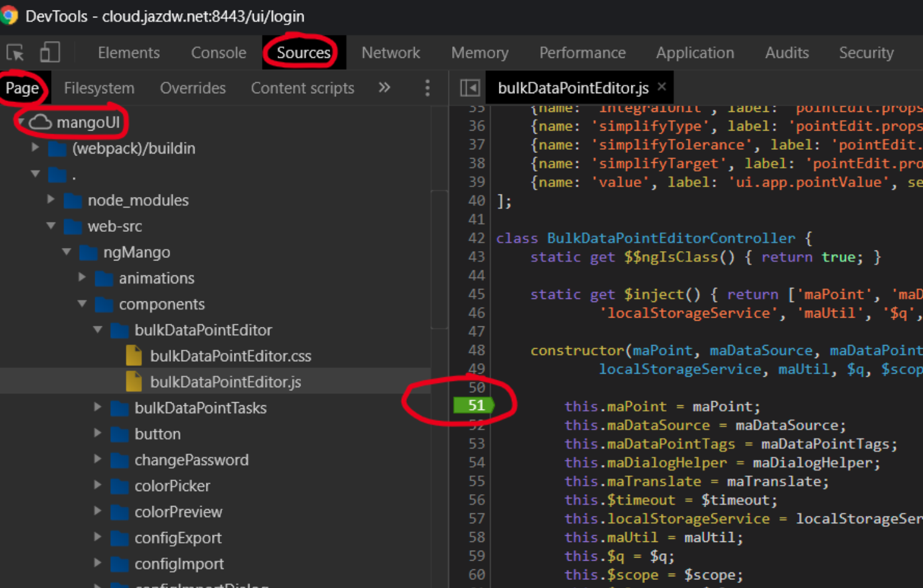Expand the changePassword folder arrow
The image size is (923, 588).
click(x=98, y=459)
